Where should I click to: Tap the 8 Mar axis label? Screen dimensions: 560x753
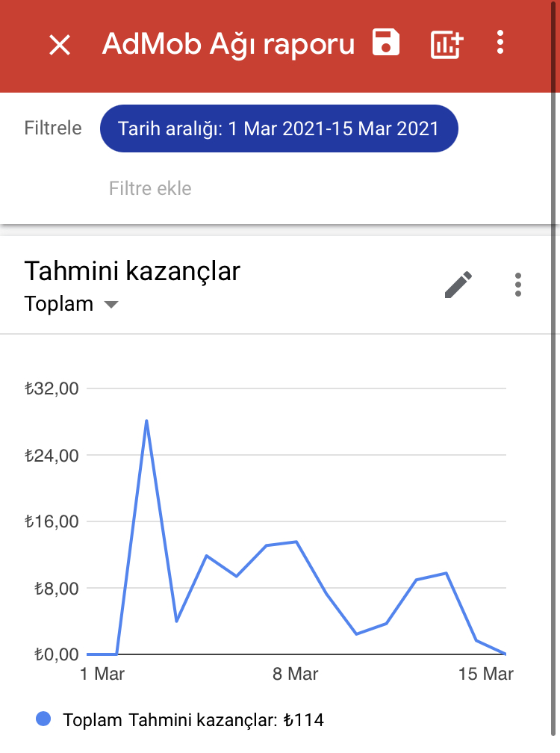[x=295, y=674]
